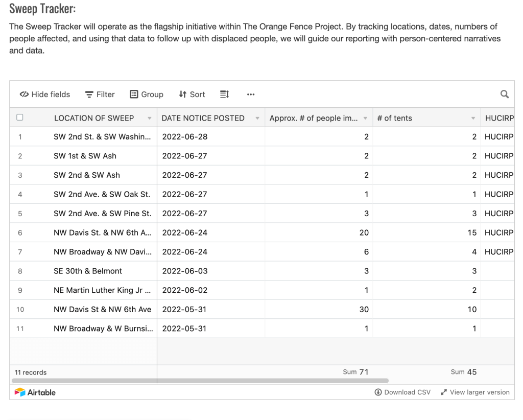Open the three-dots more options menu
Image resolution: width=523 pixels, height=420 pixels.
(x=251, y=95)
